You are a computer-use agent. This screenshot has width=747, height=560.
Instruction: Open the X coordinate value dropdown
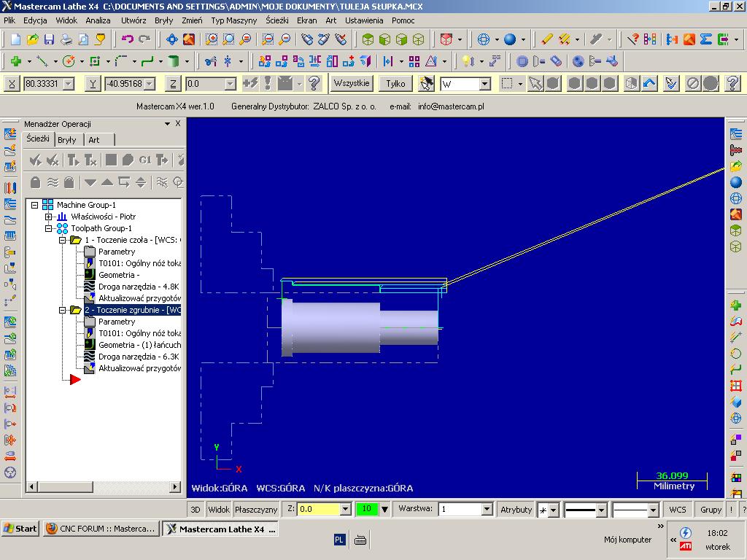tap(69, 84)
